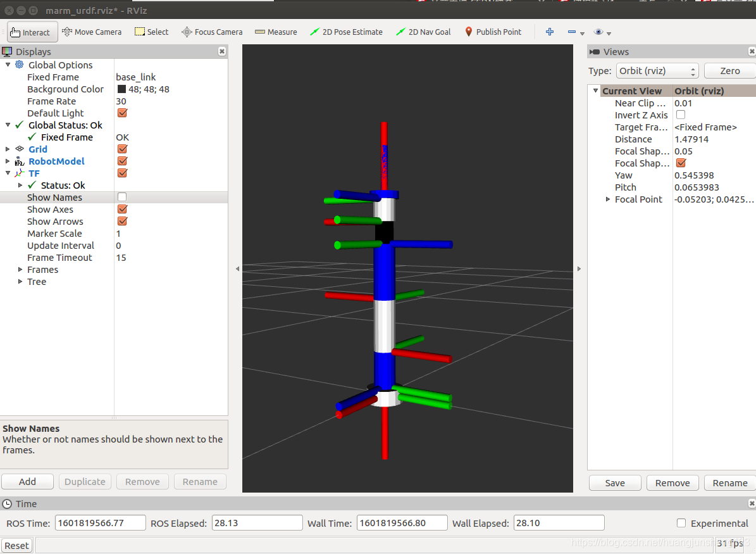Collapse the TF display properties
The width and height of the screenshot is (756, 554).
8,173
